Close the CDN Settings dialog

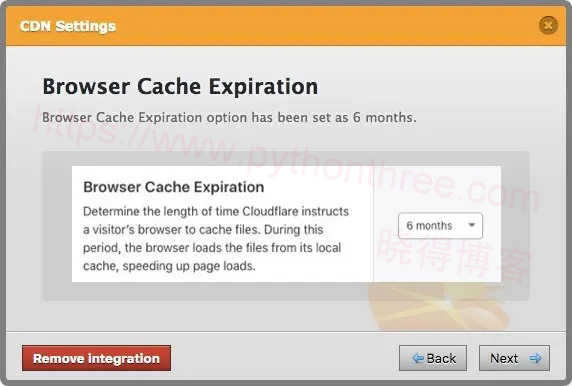548,25
